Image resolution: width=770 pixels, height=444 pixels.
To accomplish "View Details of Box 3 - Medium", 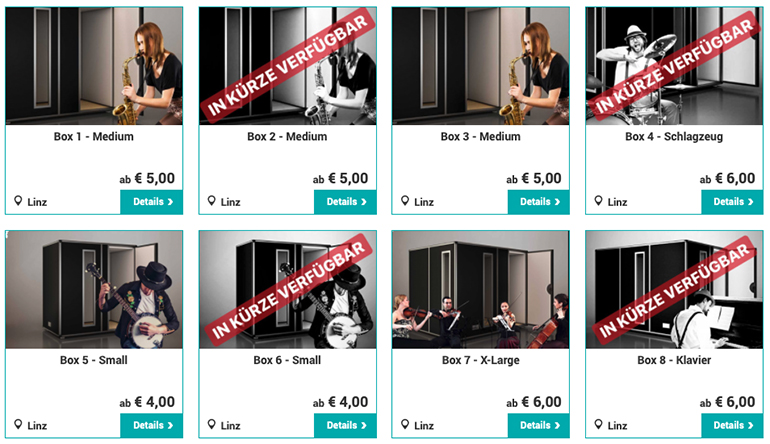I will pos(539,202).
